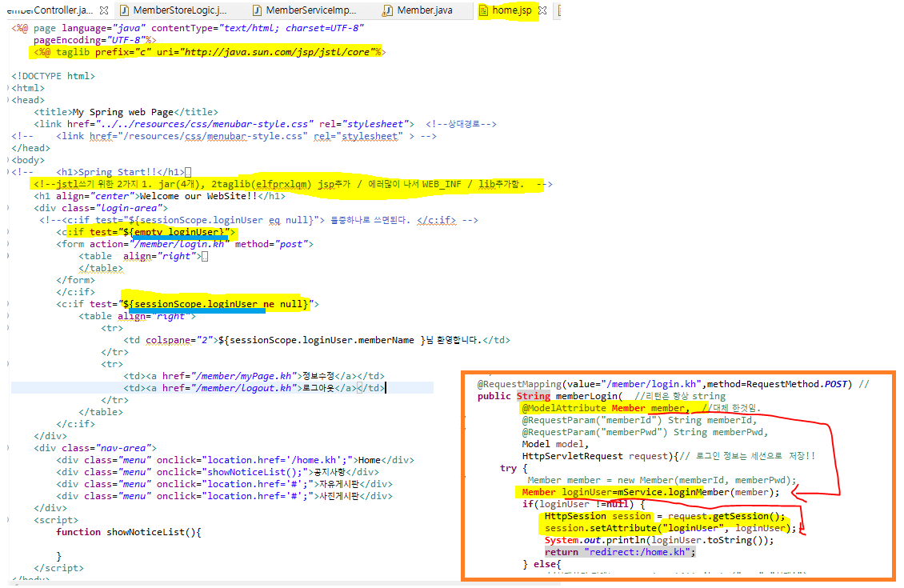904x588 pixels.
Task: Click the } else{ line
Action: 542,564
